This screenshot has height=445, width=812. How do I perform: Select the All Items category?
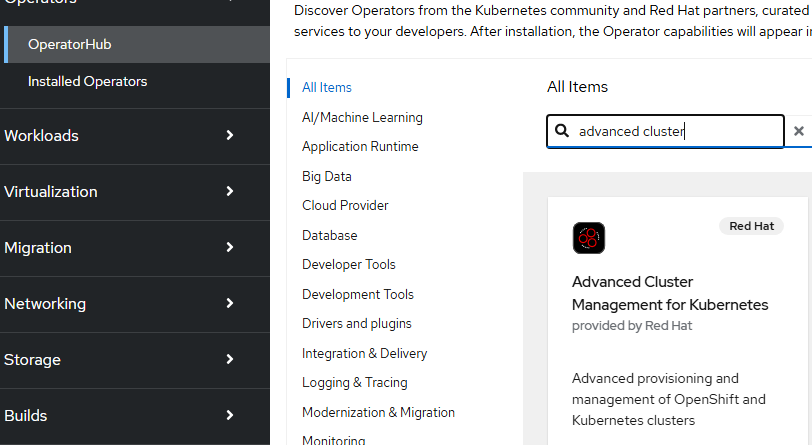pos(327,88)
